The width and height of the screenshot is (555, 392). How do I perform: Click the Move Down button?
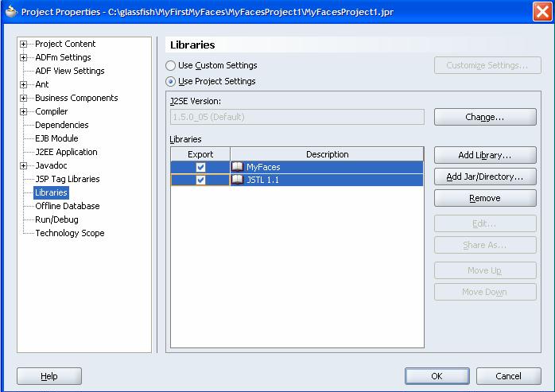point(485,292)
